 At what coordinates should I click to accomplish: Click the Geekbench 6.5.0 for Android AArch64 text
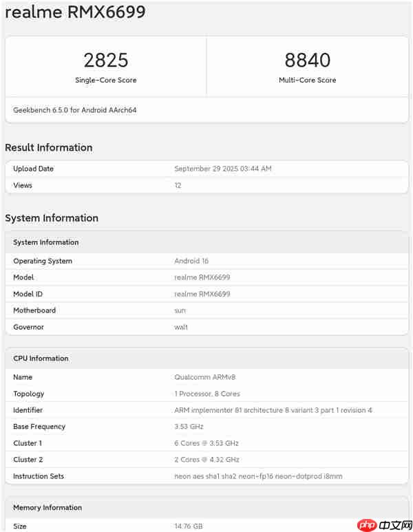(x=74, y=110)
